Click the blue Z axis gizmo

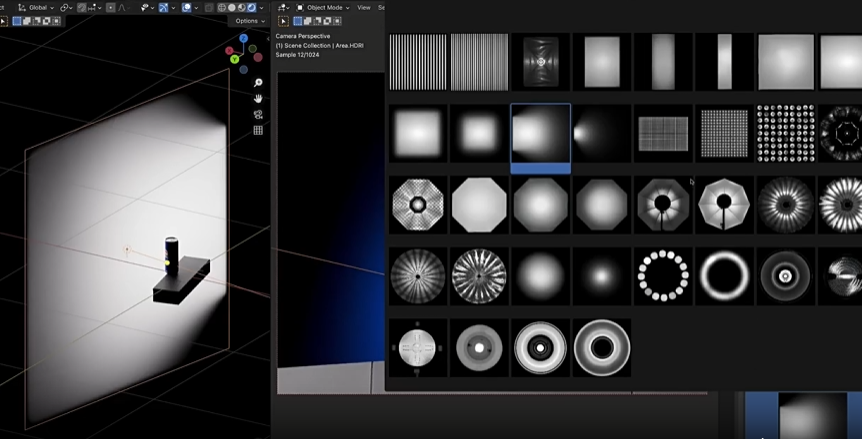[243, 39]
